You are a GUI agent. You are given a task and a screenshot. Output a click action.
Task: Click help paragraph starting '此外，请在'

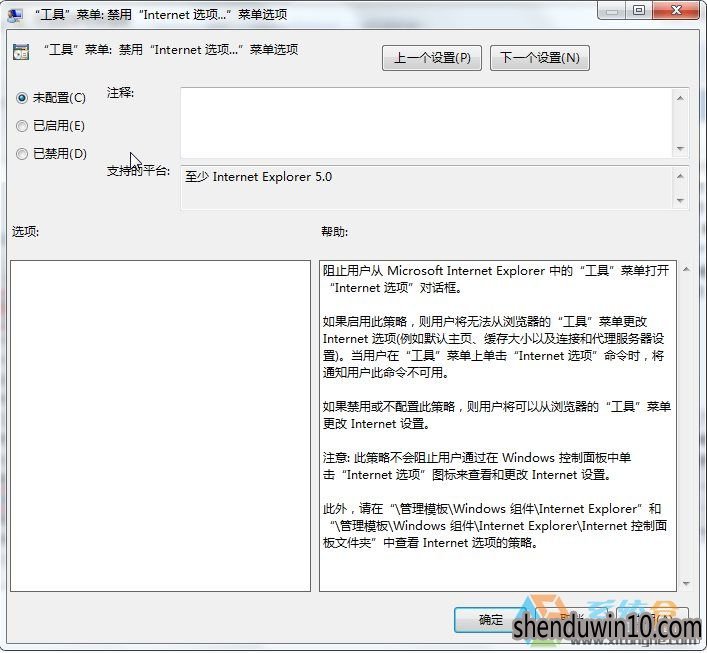[x=495, y=525]
